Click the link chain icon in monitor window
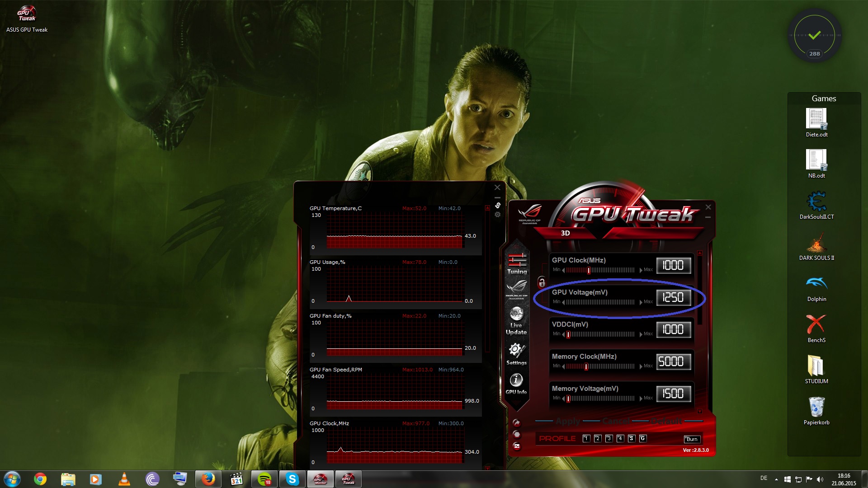The height and width of the screenshot is (488, 868). 497,205
